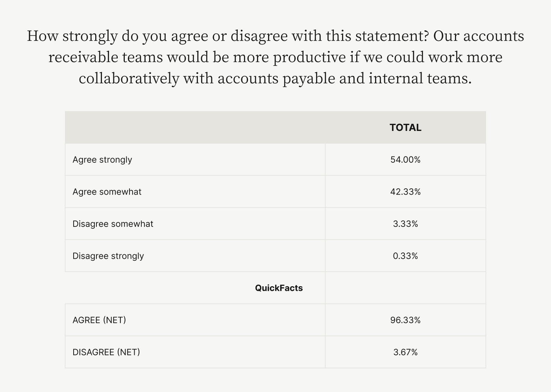Click the survey question heading text
551x392 pixels.
[x=275, y=57]
